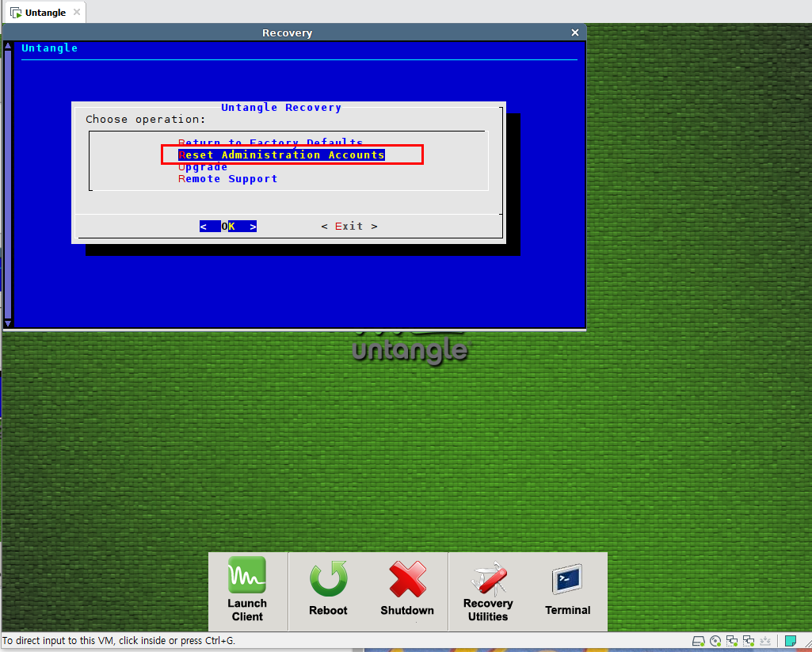This screenshot has height=652, width=812.
Task: Click the Recovery window vertical scrollbar track
Action: (x=8, y=185)
